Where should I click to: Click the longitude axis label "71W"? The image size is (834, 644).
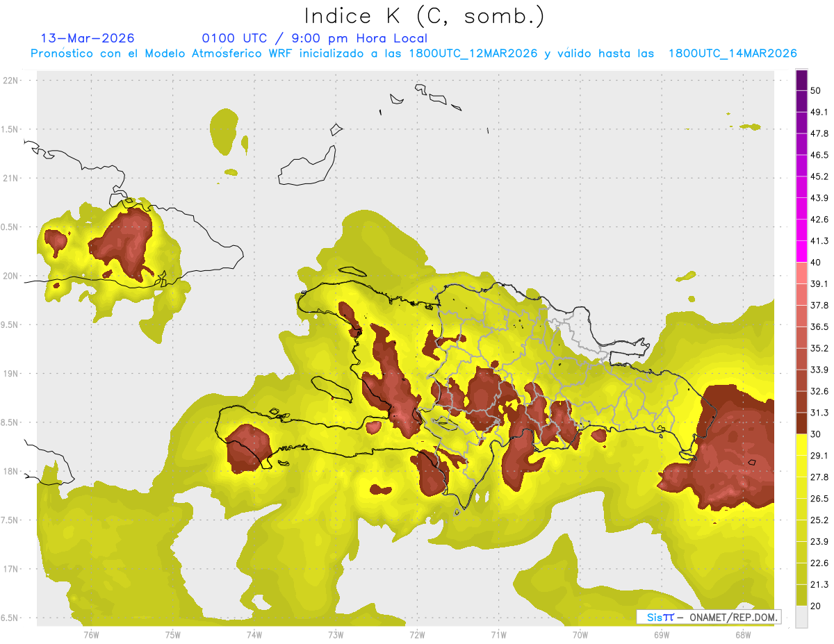tap(498, 635)
